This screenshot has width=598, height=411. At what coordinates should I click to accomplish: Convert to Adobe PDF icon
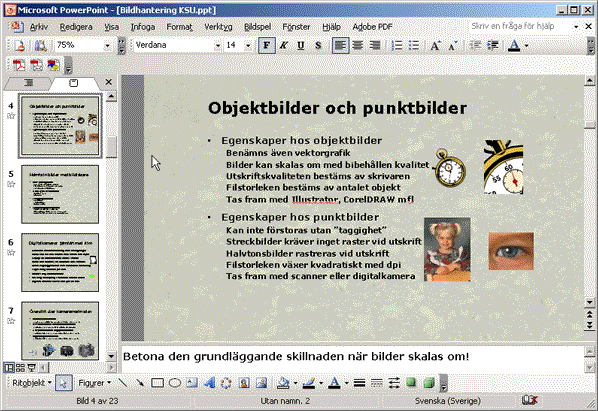[x=19, y=65]
